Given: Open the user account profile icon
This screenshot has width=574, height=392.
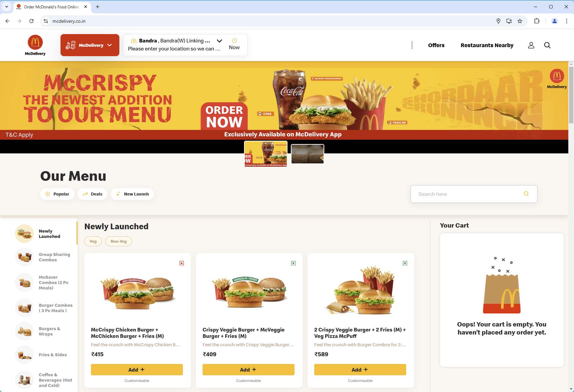Looking at the screenshot, I should (x=531, y=45).
